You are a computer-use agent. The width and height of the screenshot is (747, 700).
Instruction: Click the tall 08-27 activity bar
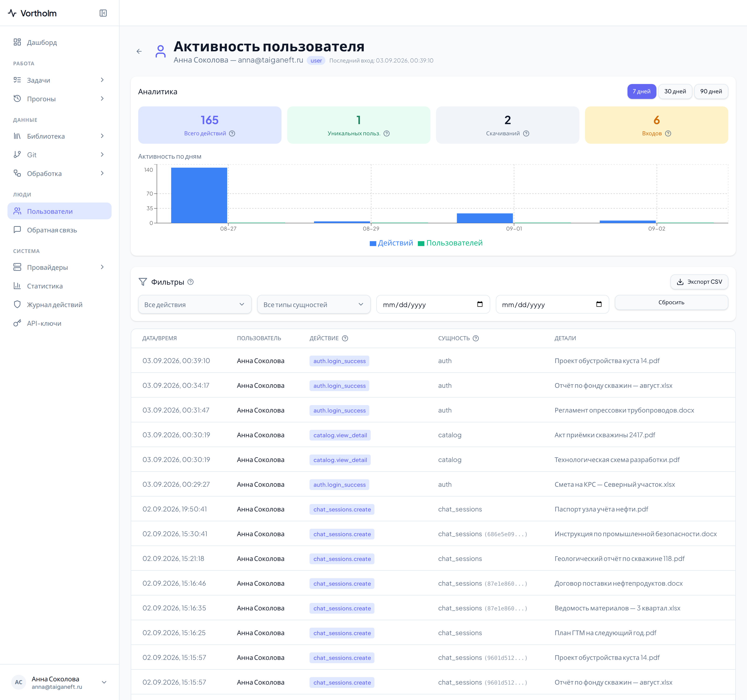click(x=199, y=195)
